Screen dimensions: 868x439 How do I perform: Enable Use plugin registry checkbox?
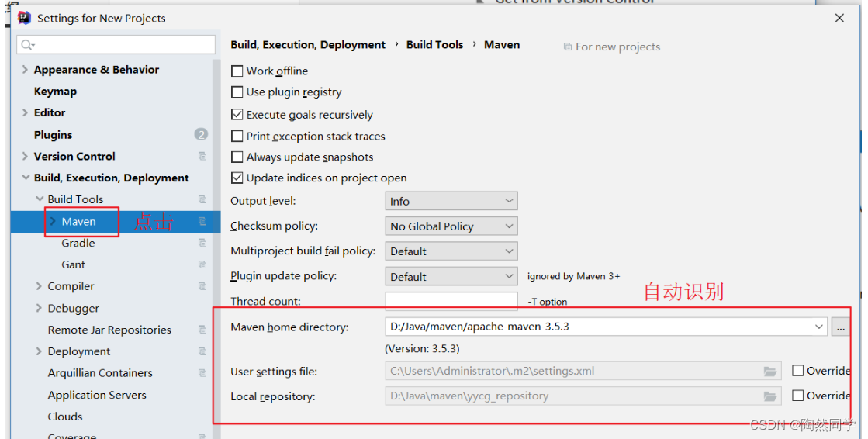237,92
